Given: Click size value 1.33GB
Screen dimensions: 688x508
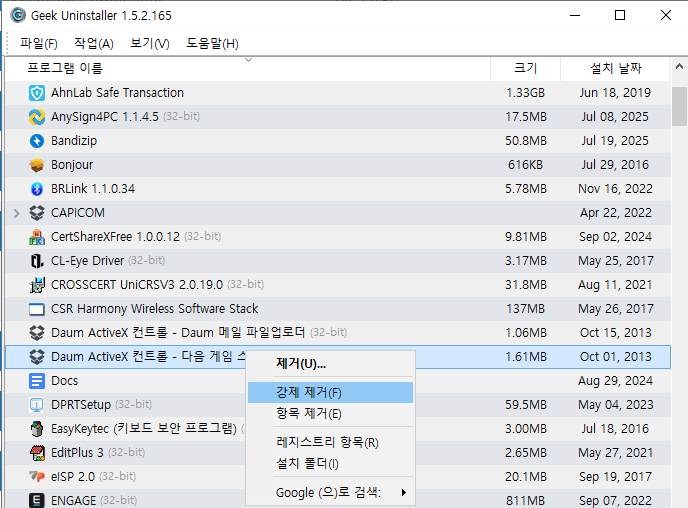Looking at the screenshot, I should coord(526,93).
